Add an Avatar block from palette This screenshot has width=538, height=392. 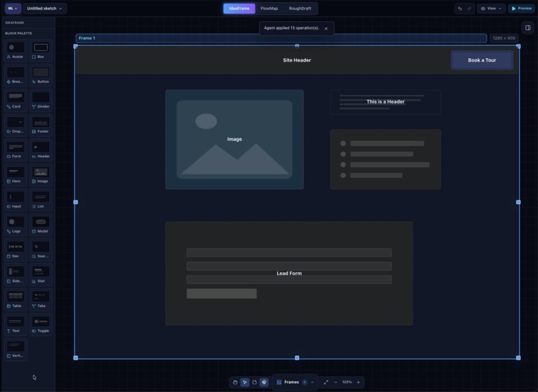[16, 51]
